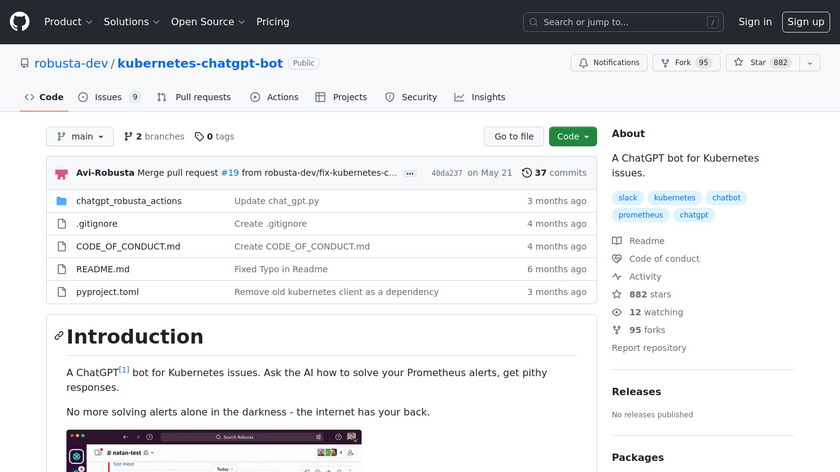840x472 pixels.
Task: Open pull request #19 link
Action: 230,173
